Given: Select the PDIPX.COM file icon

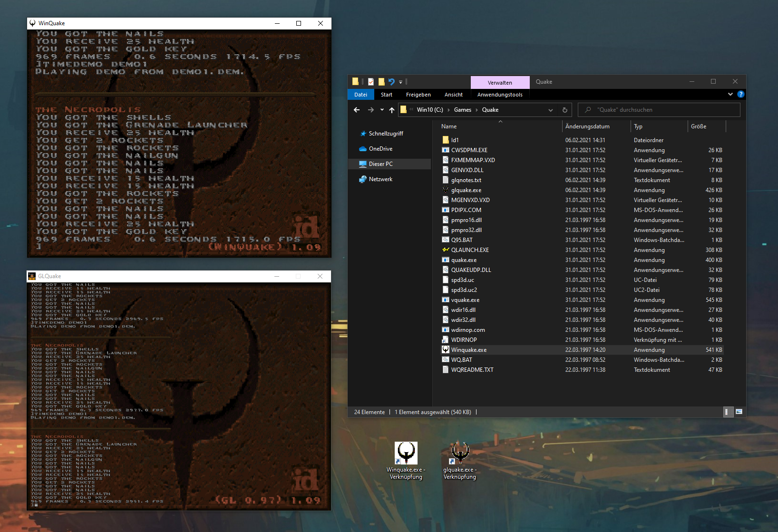Looking at the screenshot, I should tap(446, 210).
